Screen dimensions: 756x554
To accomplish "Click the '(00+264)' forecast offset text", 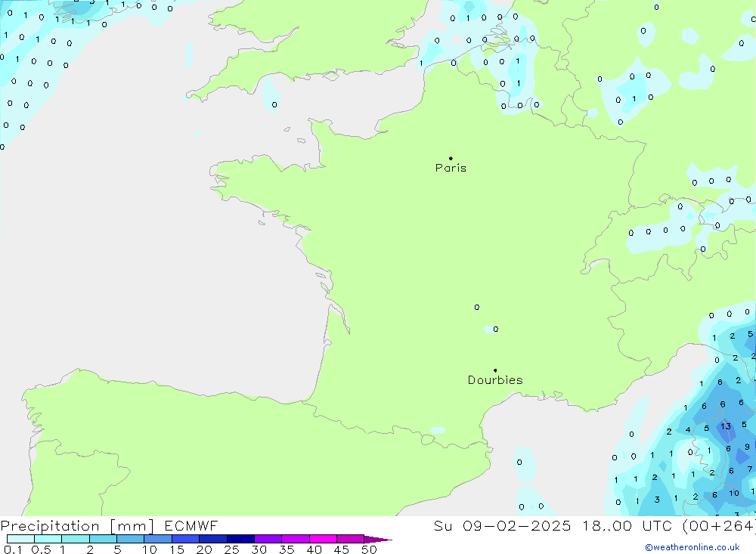I will point(719,526).
